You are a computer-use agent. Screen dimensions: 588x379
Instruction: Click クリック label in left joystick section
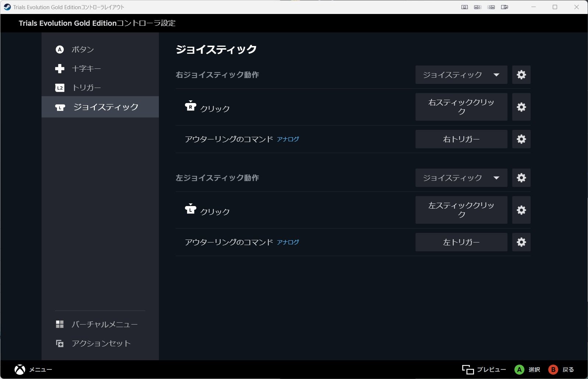pyautogui.click(x=215, y=212)
